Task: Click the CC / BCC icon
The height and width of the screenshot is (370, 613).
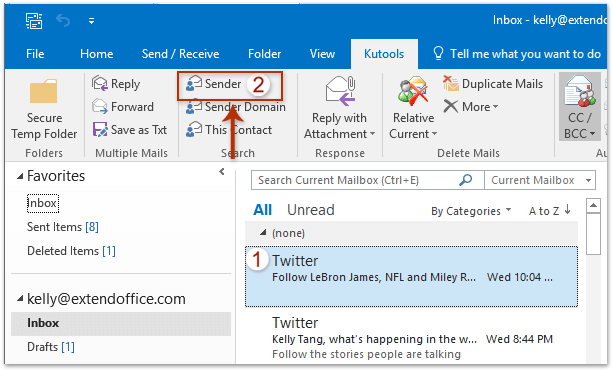Action: 580,92
